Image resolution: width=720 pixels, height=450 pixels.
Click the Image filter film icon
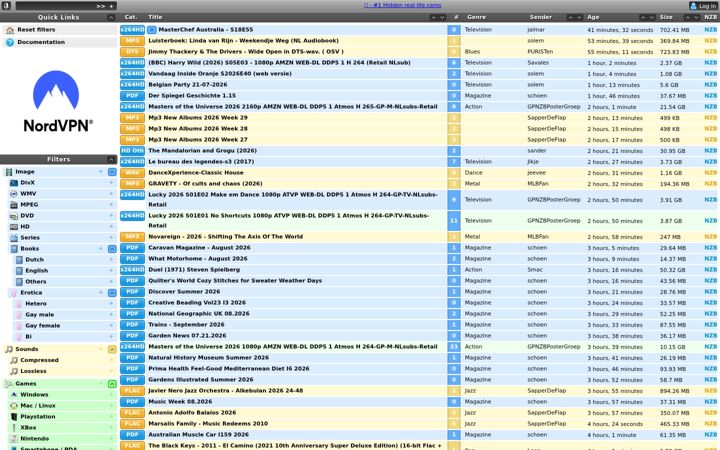(9, 172)
